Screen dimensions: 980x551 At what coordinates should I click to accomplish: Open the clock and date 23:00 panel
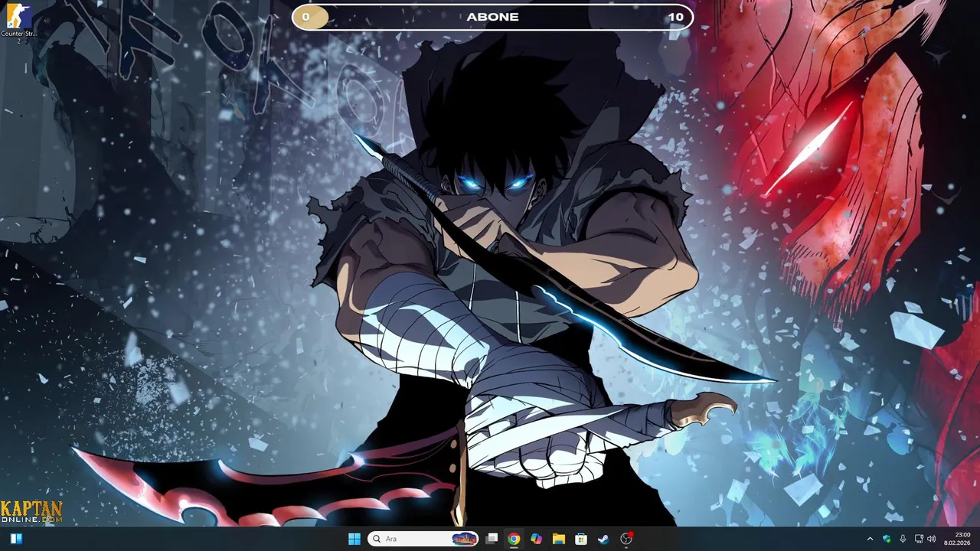[x=957, y=539]
